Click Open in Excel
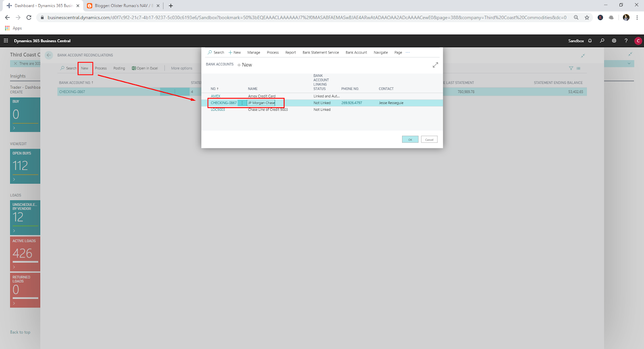This screenshot has height=349, width=644. [145, 68]
